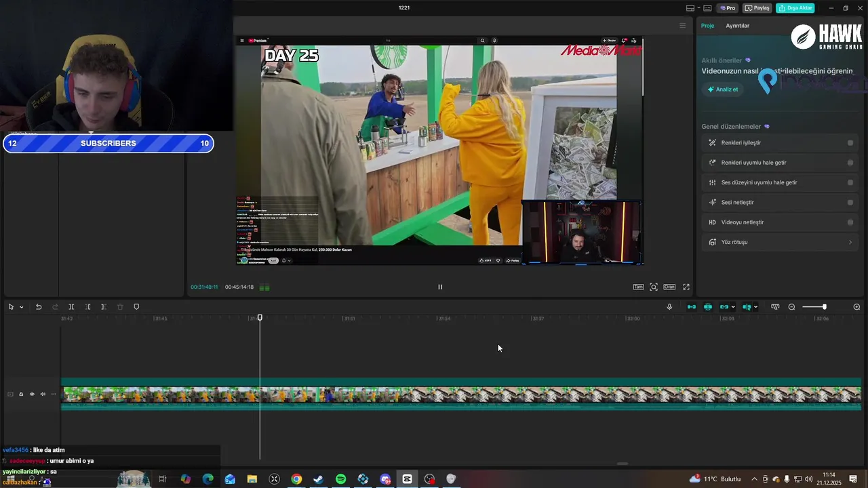This screenshot has width=868, height=488.
Task: Toggle preview axis in timeline toolbar
Action: point(747,307)
